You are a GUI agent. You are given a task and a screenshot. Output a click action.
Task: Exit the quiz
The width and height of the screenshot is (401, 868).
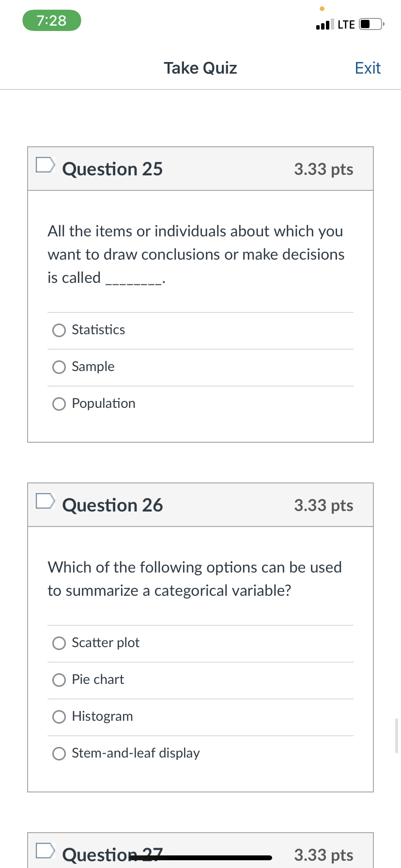(x=368, y=68)
